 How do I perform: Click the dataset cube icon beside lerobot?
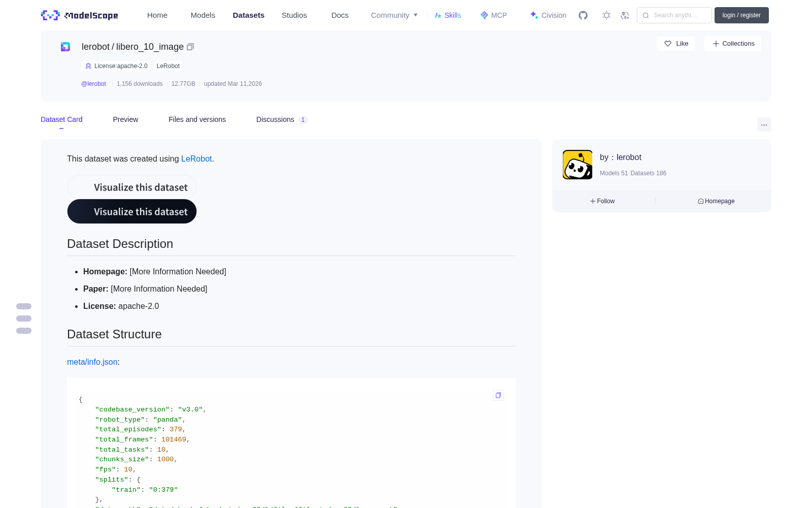[65, 47]
